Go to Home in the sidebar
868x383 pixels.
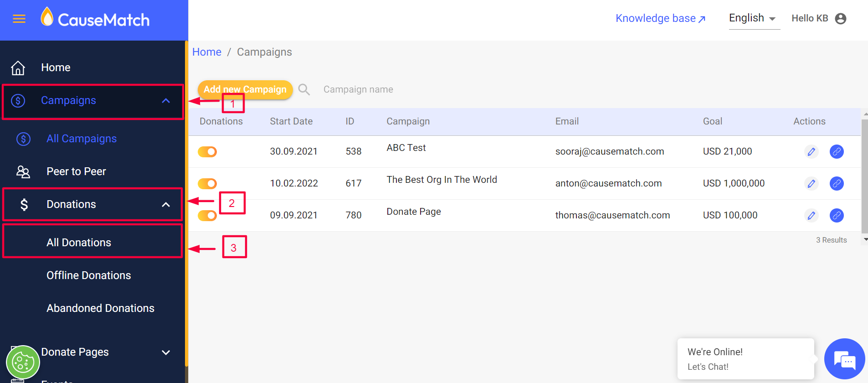[x=56, y=67]
